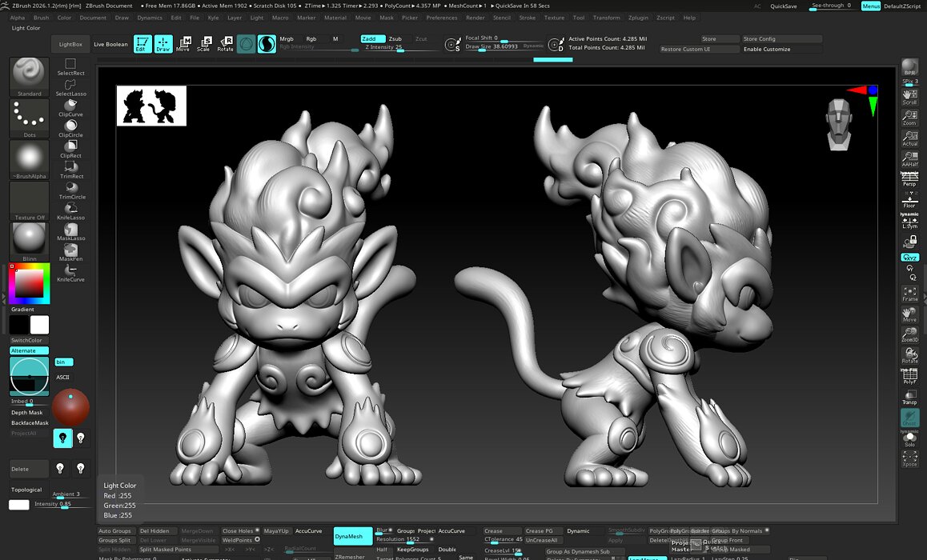Select the white main color swatch
This screenshot has height=560, width=927.
[39, 325]
